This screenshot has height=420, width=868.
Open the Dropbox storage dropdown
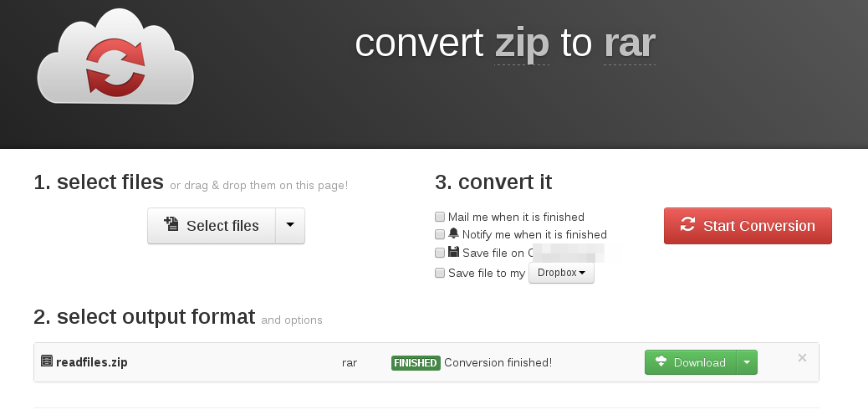561,273
